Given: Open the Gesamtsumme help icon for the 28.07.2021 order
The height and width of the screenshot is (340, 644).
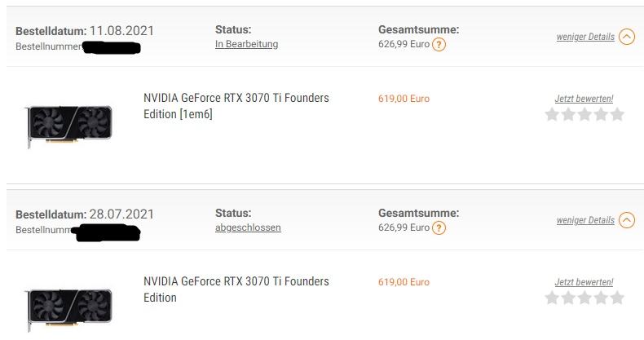Looking at the screenshot, I should [439, 227].
